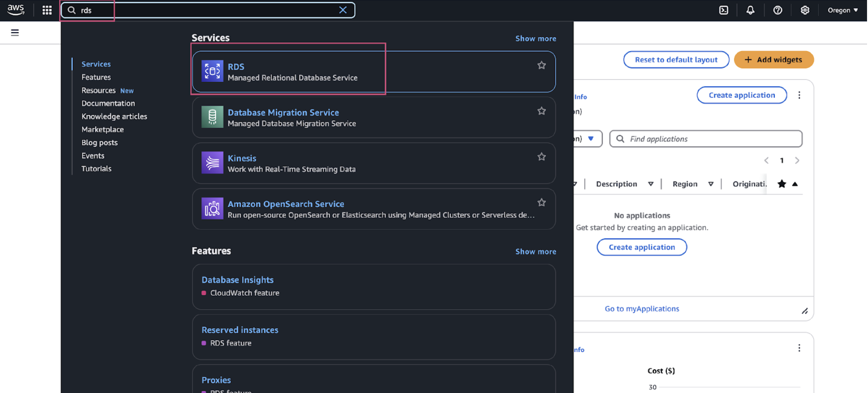868x393 pixels.
Task: Show more results under Features
Action: click(536, 251)
